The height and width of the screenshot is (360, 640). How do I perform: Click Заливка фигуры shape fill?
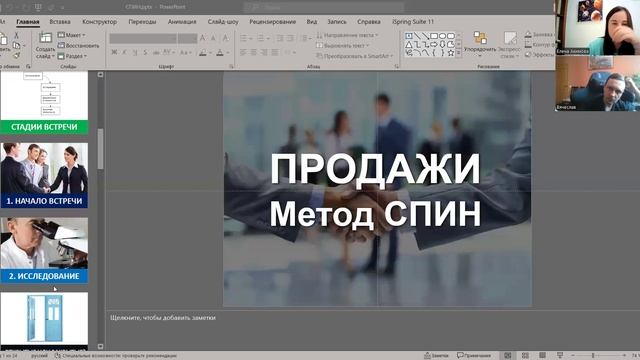pyautogui.click(x=539, y=35)
